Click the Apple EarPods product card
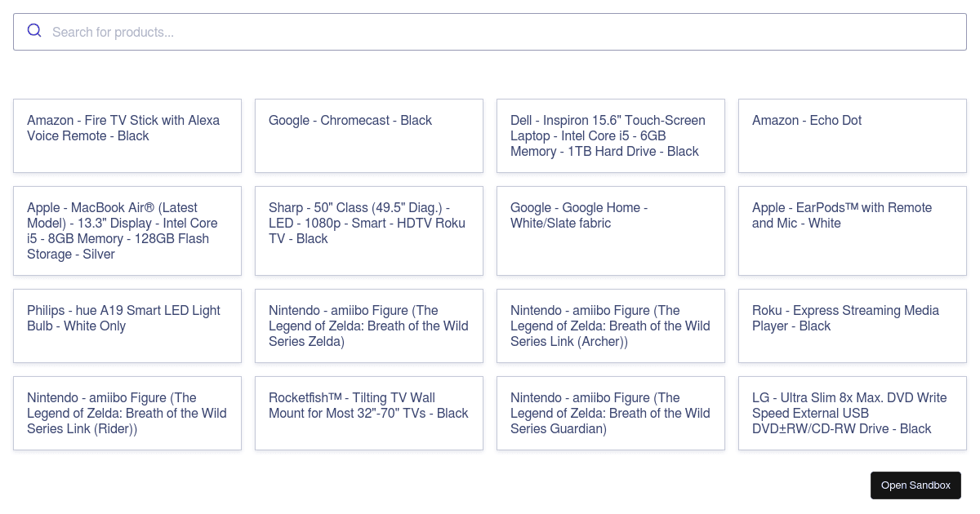 (853, 231)
